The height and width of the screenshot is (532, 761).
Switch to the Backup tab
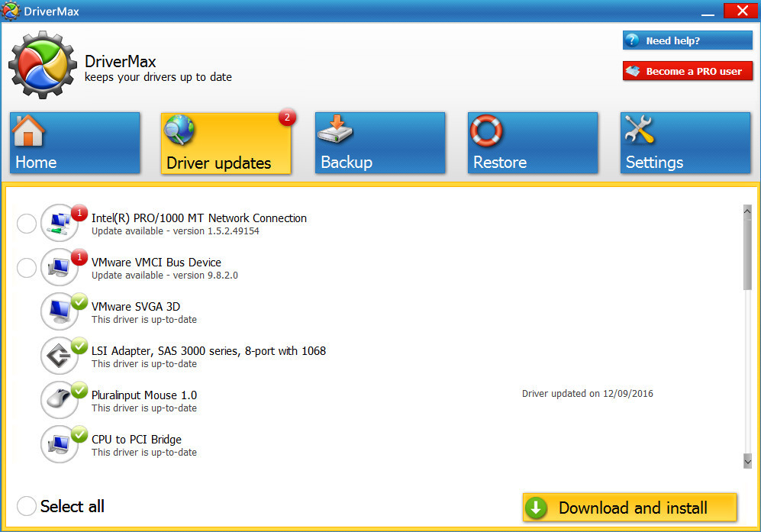[x=379, y=143]
